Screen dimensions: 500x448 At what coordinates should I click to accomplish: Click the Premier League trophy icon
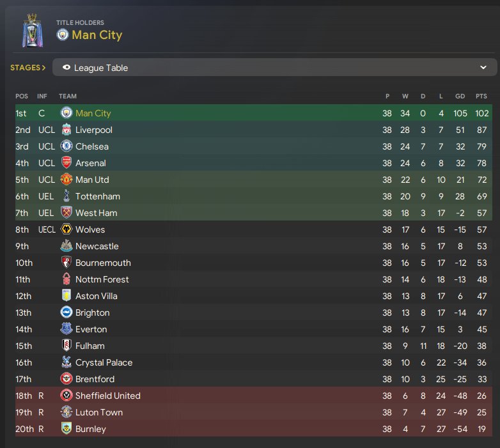pyautogui.click(x=30, y=30)
